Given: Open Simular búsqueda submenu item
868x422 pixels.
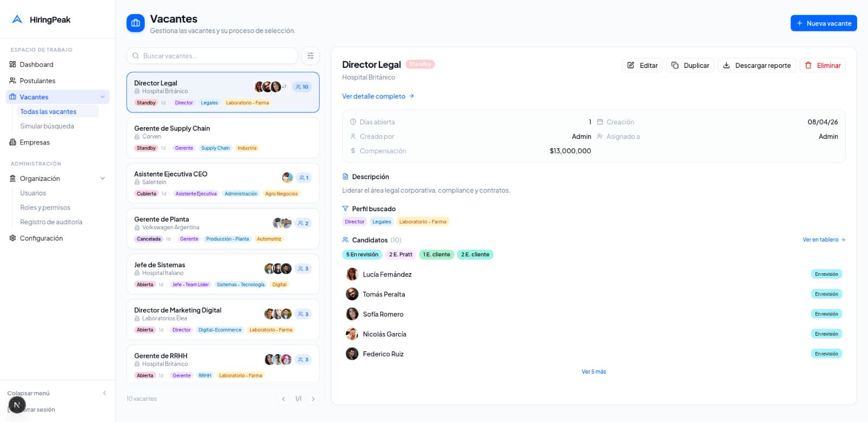Looking at the screenshot, I should (x=47, y=126).
